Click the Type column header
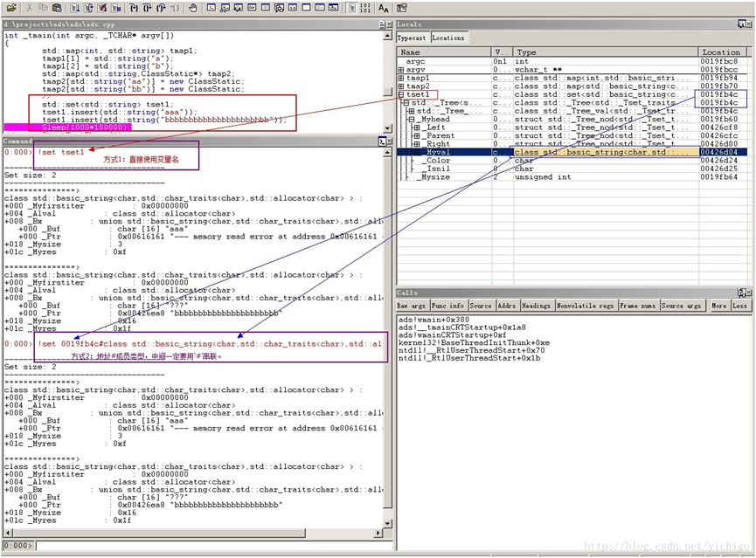 [526, 52]
